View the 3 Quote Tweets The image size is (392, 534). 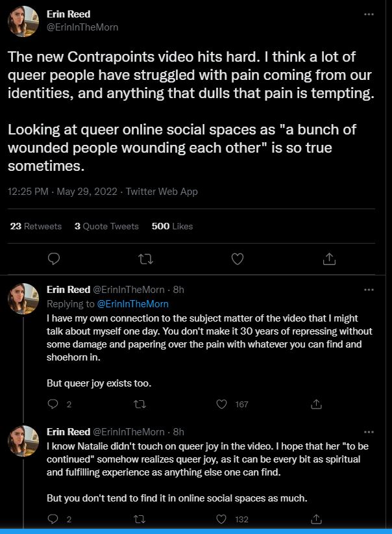[x=106, y=226]
